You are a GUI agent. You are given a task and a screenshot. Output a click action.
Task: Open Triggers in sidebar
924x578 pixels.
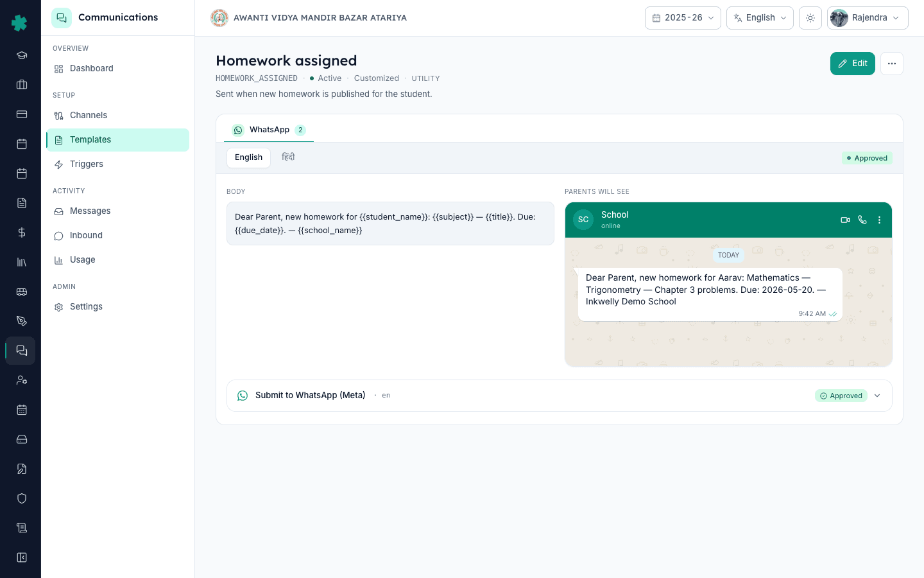point(117,164)
